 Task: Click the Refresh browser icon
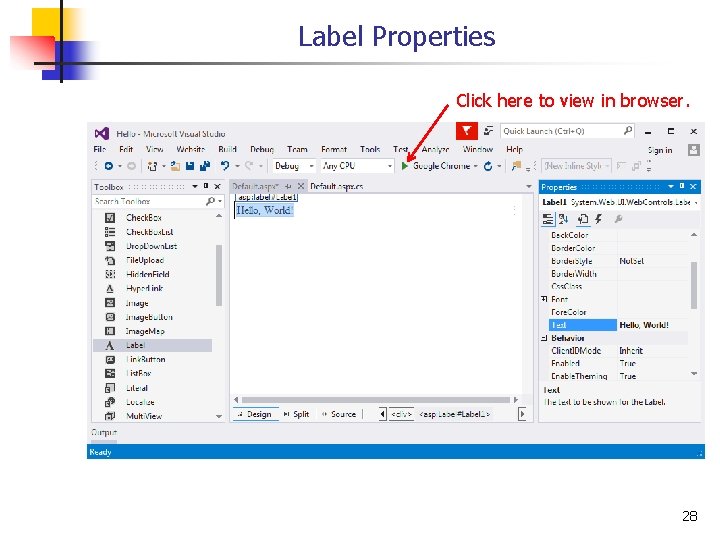pos(488,166)
